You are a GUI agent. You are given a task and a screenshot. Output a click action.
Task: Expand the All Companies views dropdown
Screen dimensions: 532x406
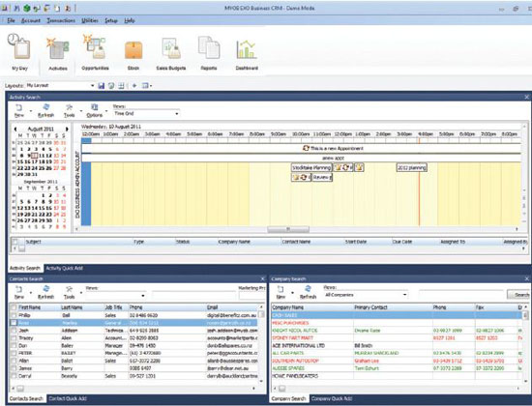404,295
